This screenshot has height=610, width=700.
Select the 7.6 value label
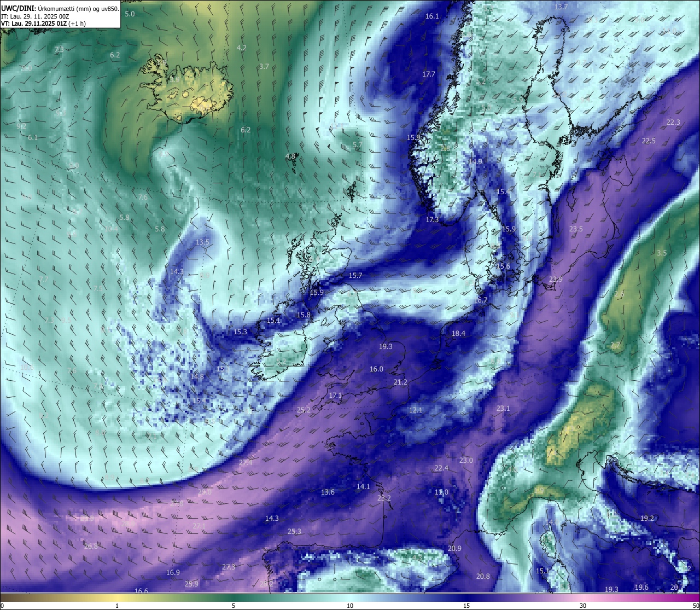(x=143, y=197)
